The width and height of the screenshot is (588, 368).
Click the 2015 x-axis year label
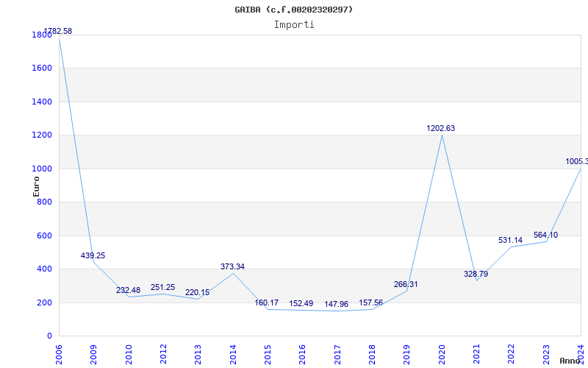(x=268, y=355)
